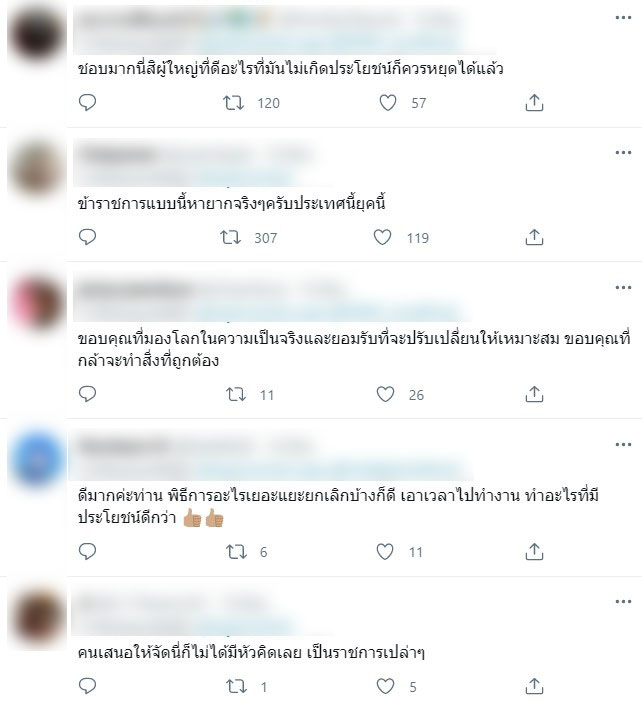This screenshot has height=702, width=642.
Task: Retweet the tweet showing 11 retweets
Action: click(x=236, y=394)
